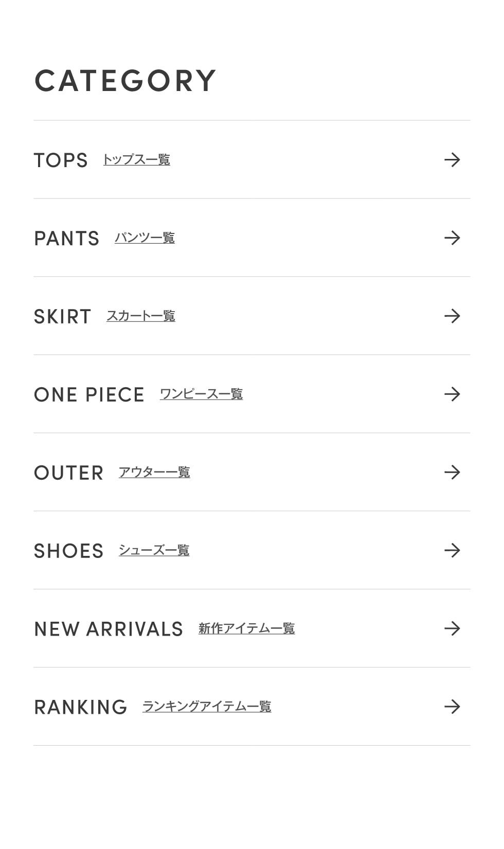Click the SHOES row arrow icon

tap(452, 551)
